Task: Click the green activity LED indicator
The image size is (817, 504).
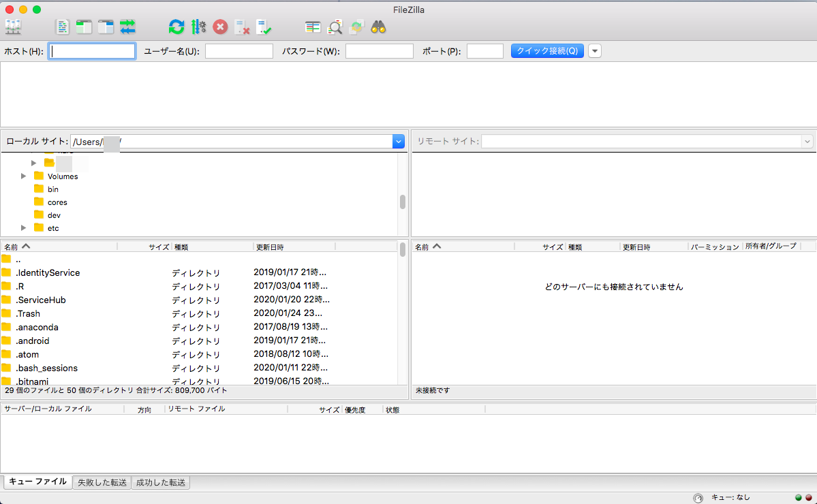Action: pyautogui.click(x=798, y=498)
